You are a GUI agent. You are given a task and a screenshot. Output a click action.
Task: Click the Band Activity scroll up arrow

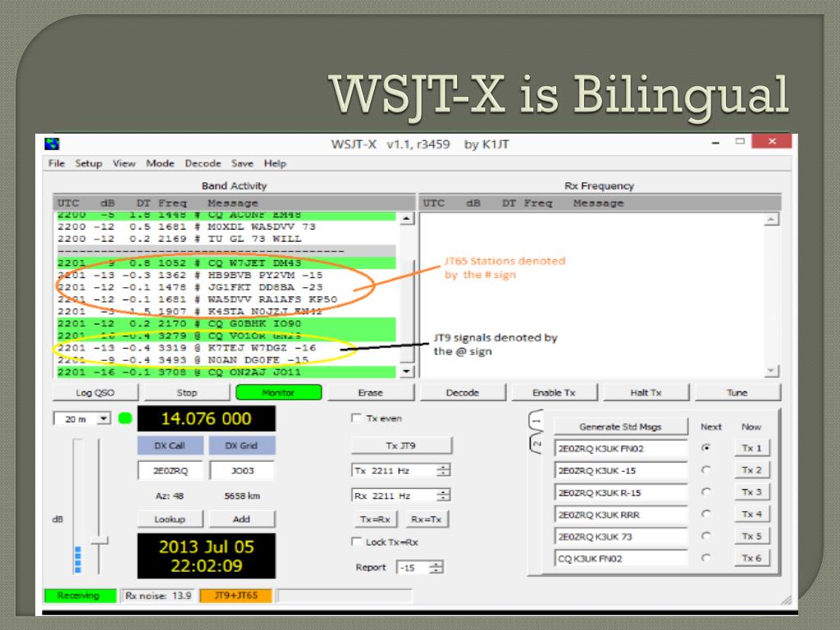[407, 218]
